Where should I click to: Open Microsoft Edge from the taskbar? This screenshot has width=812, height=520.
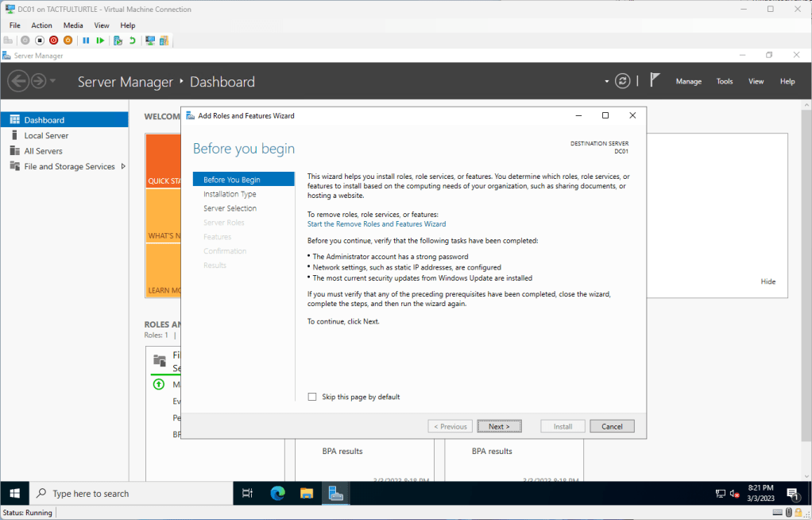(x=277, y=493)
